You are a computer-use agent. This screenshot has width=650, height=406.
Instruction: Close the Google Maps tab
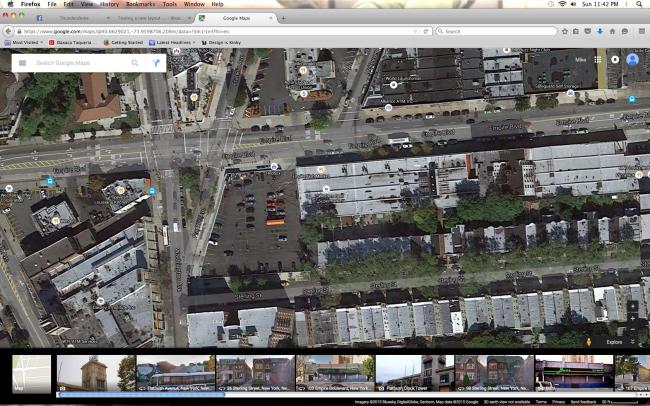click(x=271, y=18)
